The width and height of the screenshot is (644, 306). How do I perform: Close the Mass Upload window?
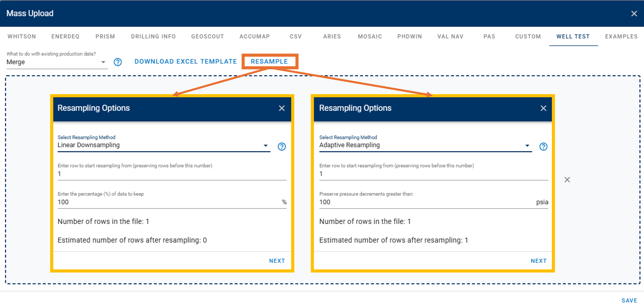[x=634, y=14]
